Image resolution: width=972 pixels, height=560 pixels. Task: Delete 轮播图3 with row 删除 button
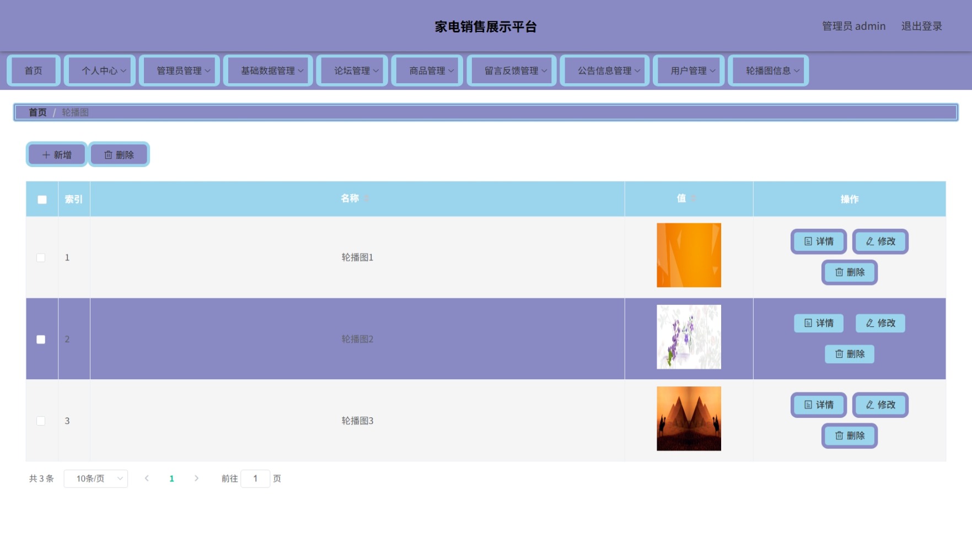pyautogui.click(x=850, y=435)
